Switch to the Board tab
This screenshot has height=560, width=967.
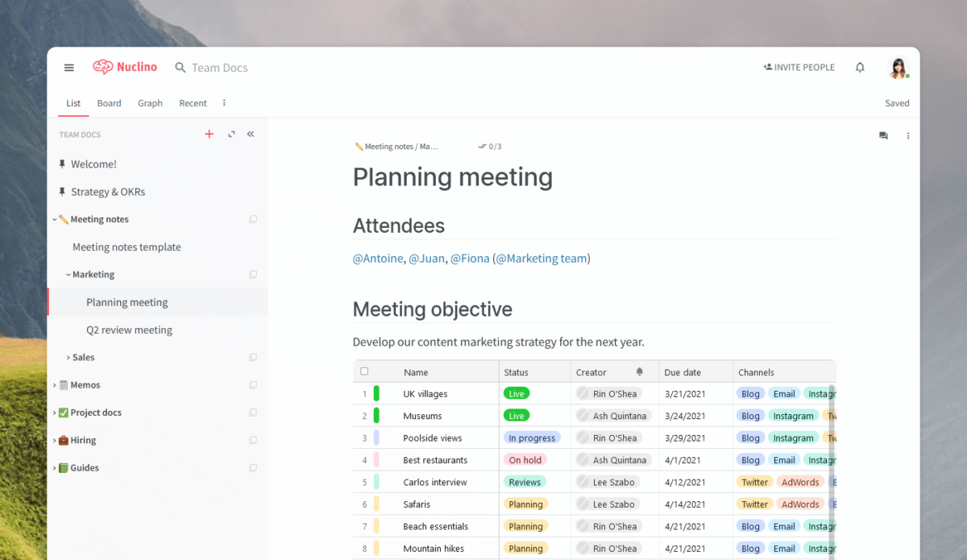109,103
